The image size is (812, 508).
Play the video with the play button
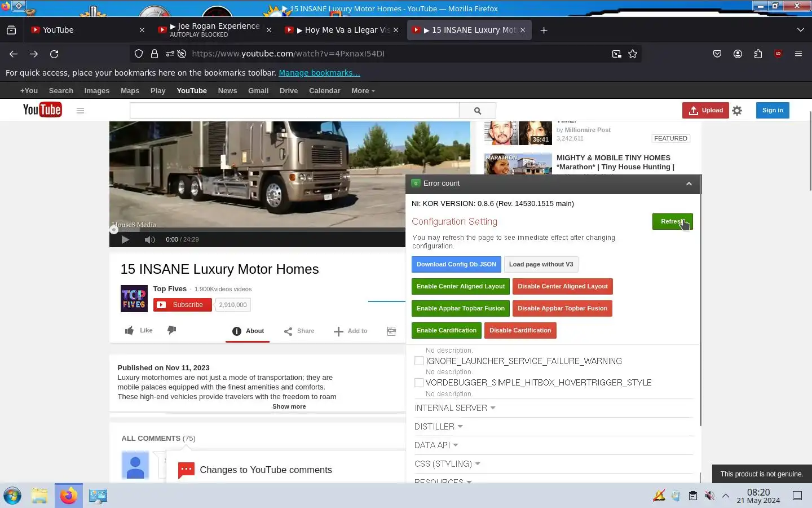[x=125, y=239]
